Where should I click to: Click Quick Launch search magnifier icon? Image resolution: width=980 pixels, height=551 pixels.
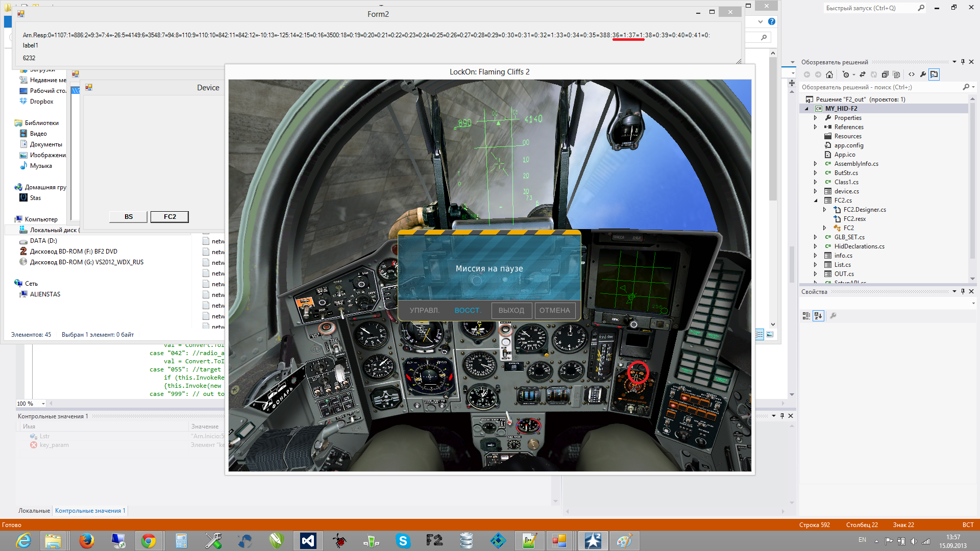(x=921, y=8)
